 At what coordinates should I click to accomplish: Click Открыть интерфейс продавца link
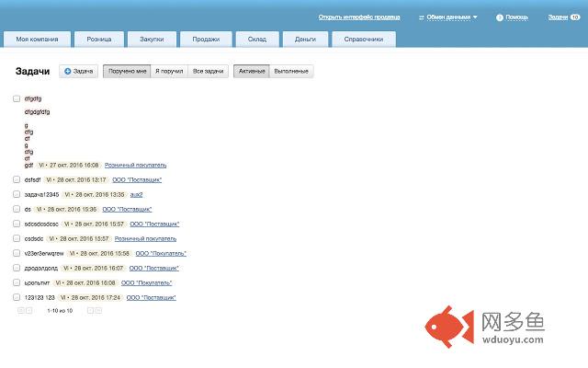359,17
